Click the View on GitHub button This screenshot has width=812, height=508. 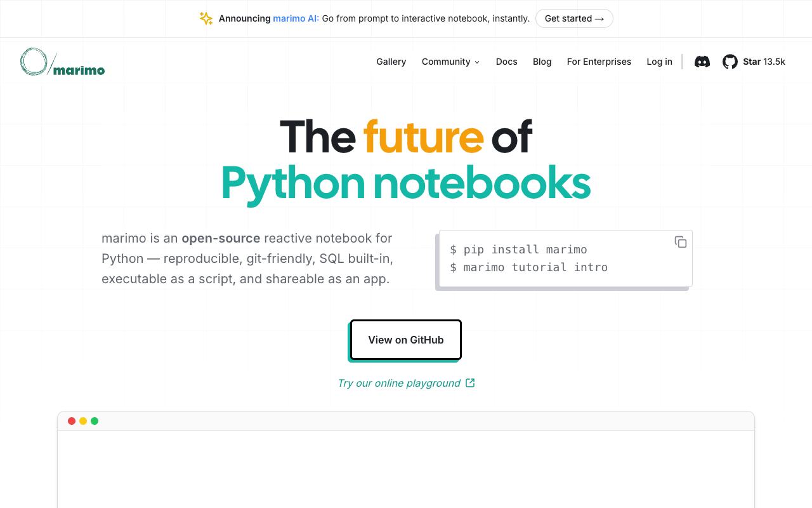coord(406,340)
